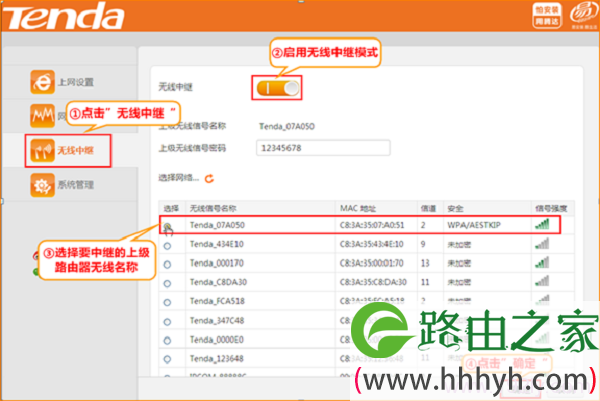Refresh the network list with the reload icon

(209, 178)
